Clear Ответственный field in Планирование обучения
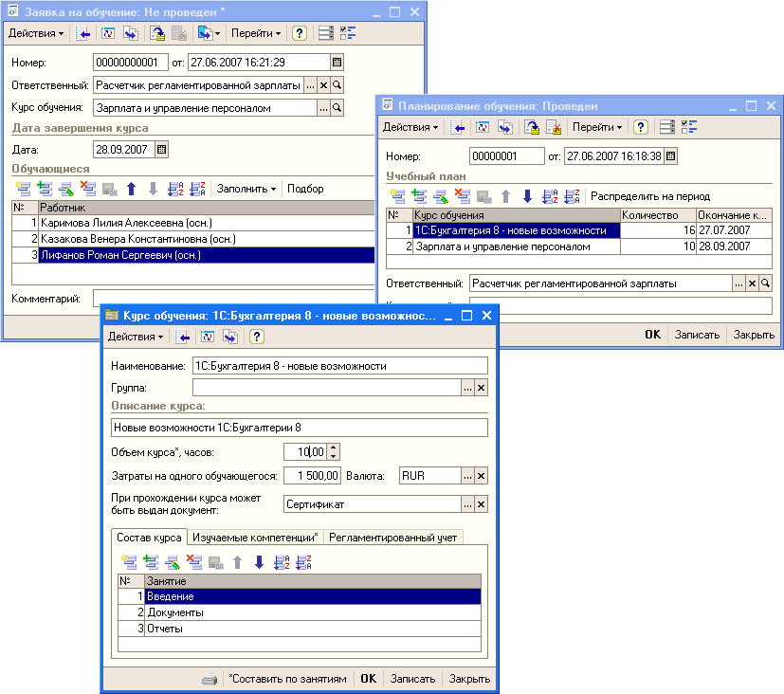Screen dimensions: 784x694 tap(752, 283)
